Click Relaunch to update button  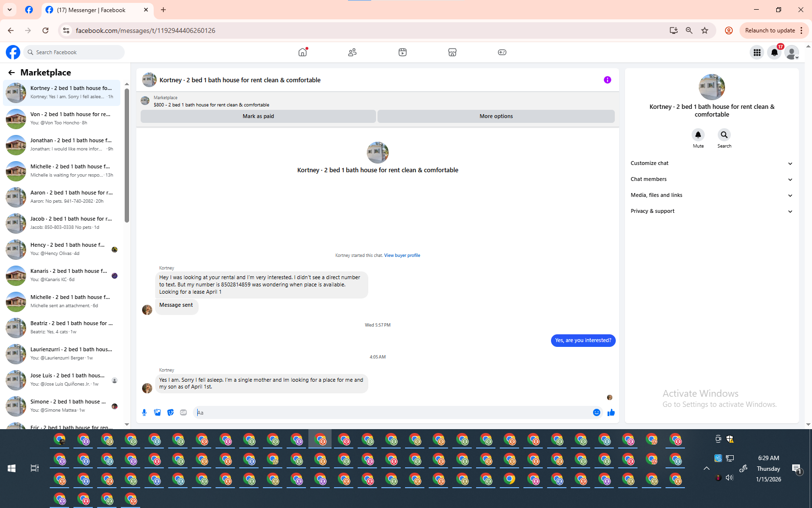[x=770, y=30]
